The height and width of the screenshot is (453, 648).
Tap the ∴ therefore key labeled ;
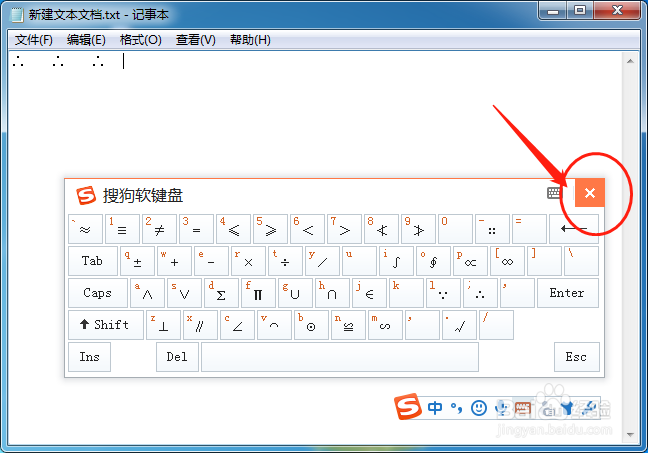[480, 293]
